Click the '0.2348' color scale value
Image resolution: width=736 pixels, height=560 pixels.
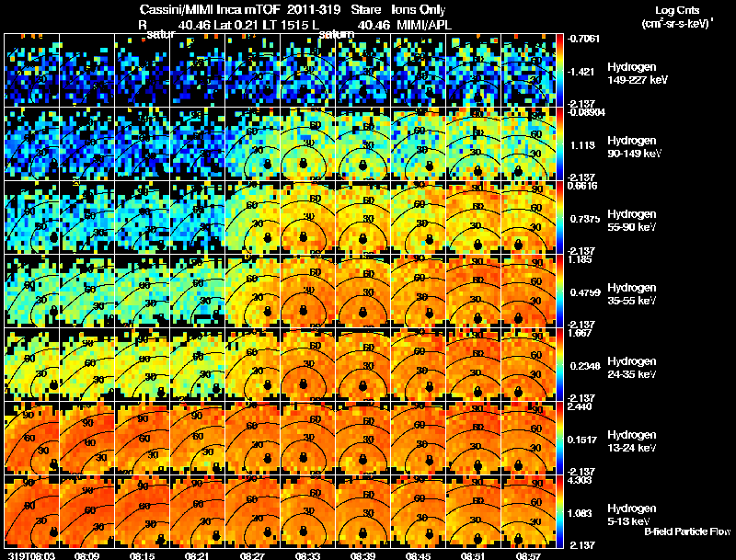585,366
